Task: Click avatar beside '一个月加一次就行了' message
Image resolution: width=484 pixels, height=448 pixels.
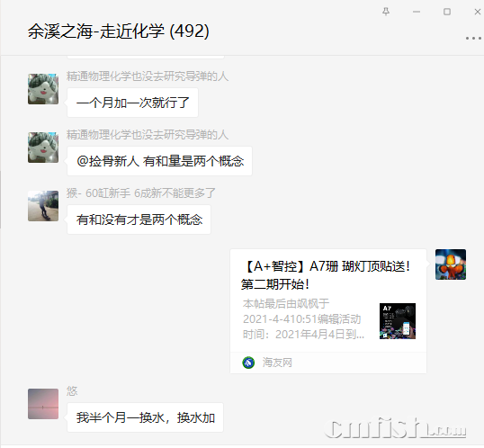Action: pyautogui.click(x=43, y=89)
